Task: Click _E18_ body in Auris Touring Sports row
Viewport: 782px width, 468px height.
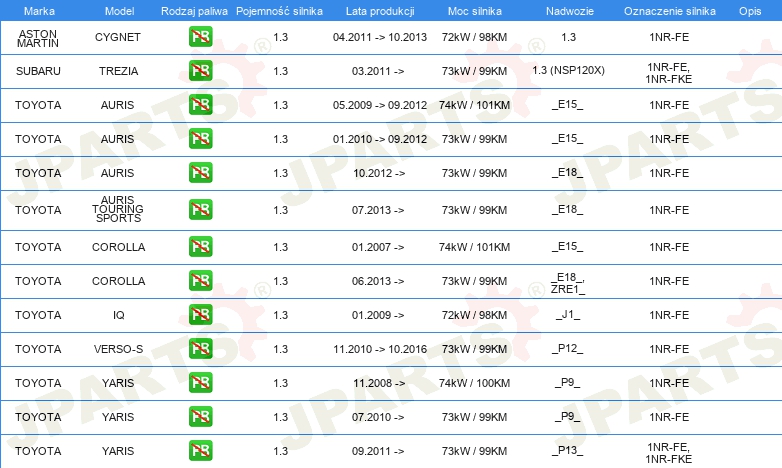Action: point(568,210)
